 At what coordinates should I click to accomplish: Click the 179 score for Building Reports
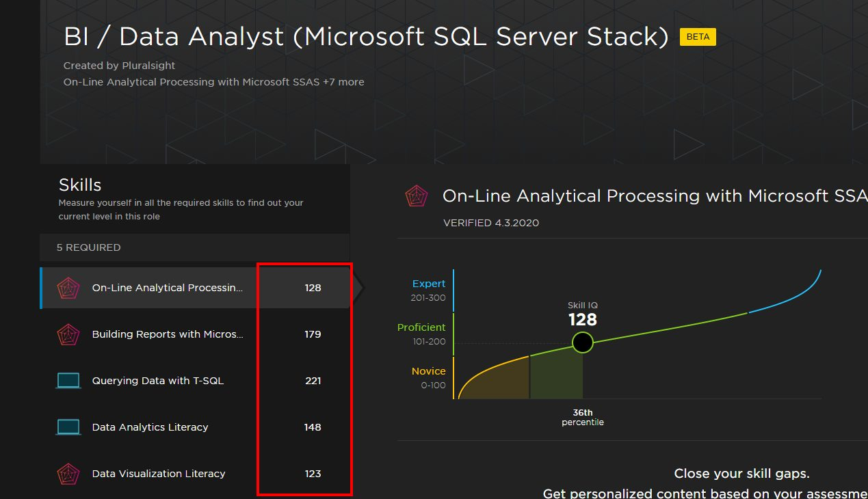313,334
